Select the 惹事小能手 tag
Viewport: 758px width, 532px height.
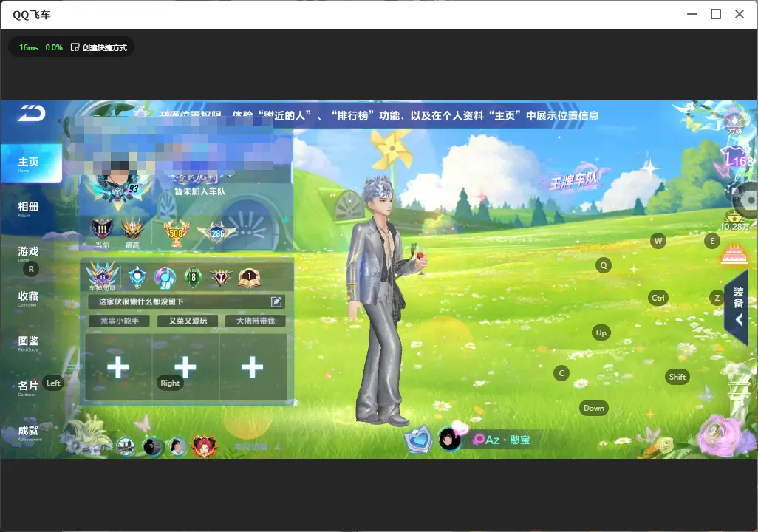tap(120, 321)
